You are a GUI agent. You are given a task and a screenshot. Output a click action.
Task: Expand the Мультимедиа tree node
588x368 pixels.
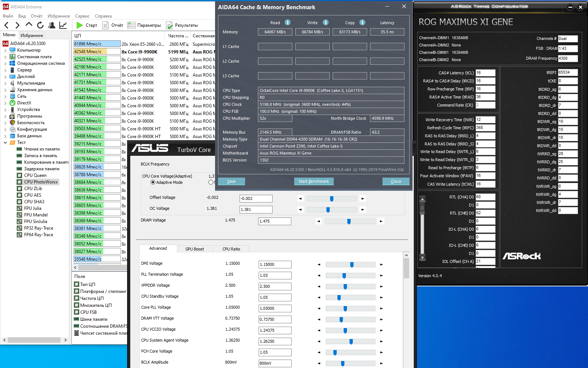[x=5, y=83]
